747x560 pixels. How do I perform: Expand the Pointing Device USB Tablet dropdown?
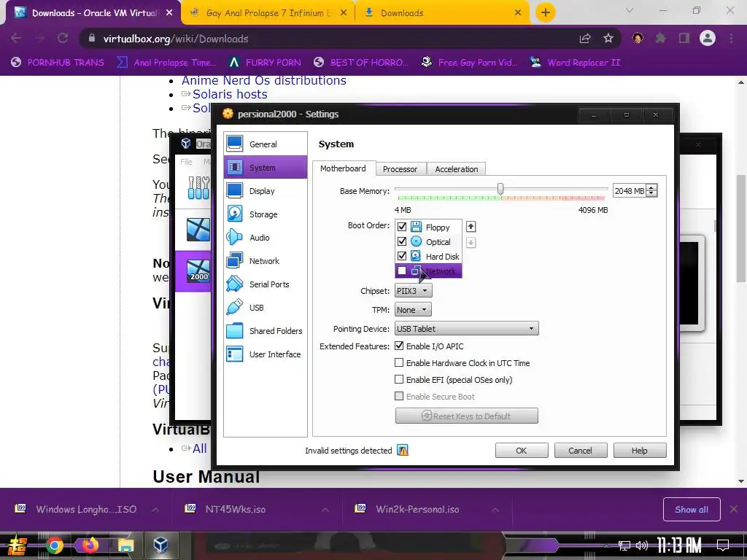467,329
